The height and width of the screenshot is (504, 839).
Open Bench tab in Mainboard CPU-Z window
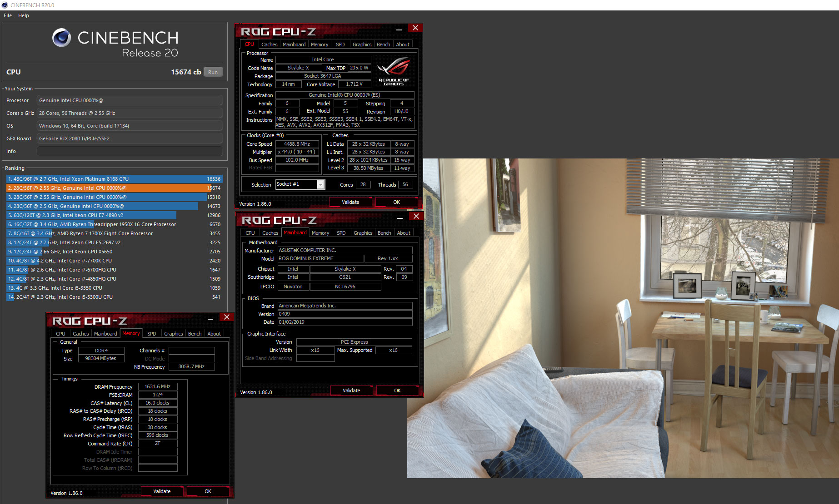(385, 233)
